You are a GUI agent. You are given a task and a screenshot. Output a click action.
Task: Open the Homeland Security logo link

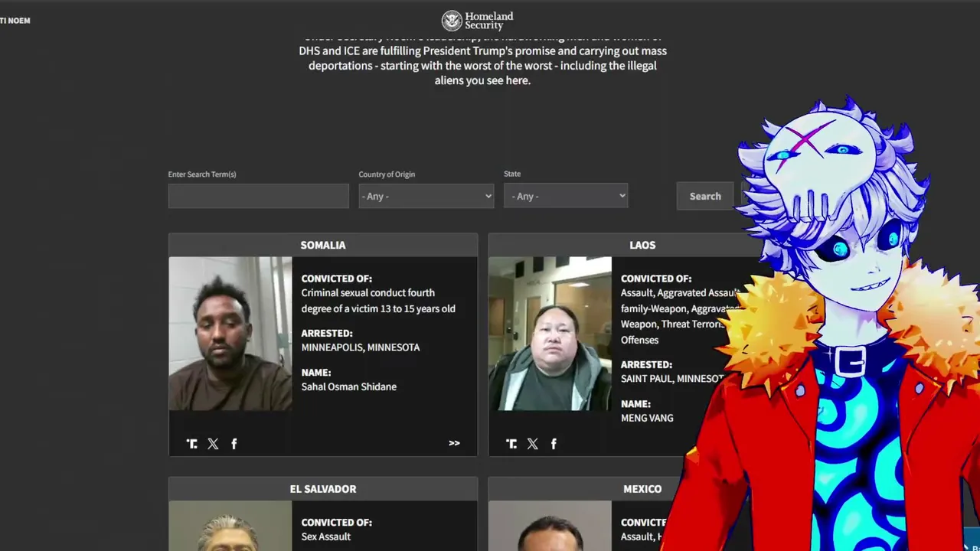[478, 20]
